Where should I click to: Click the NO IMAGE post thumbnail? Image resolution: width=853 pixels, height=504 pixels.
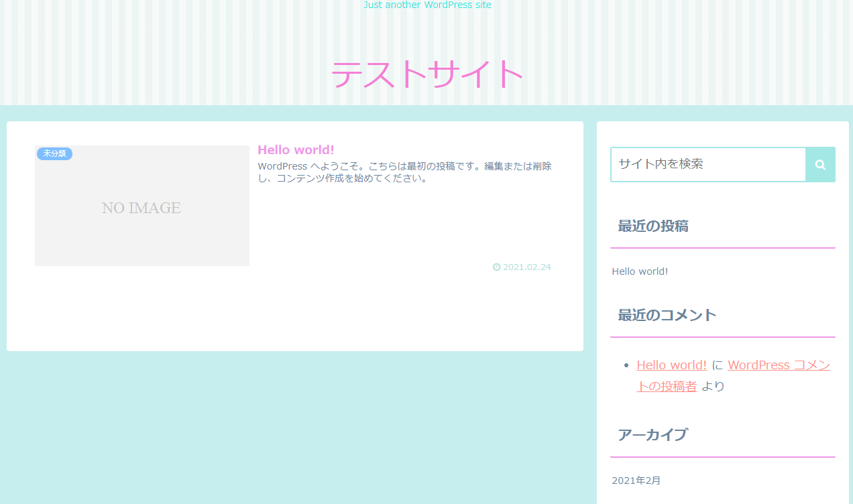coord(142,206)
